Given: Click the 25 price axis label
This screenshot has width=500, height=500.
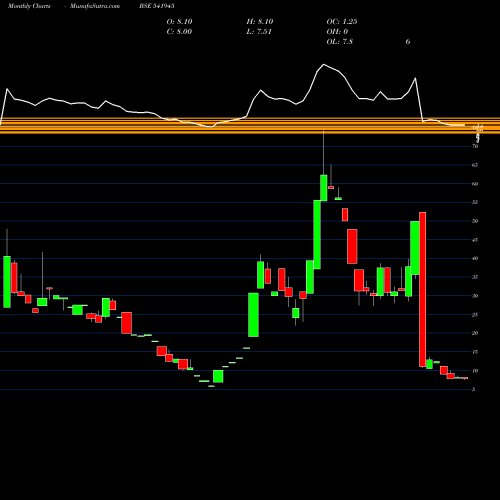Looking at the screenshot, I should pyautogui.click(x=475, y=315).
